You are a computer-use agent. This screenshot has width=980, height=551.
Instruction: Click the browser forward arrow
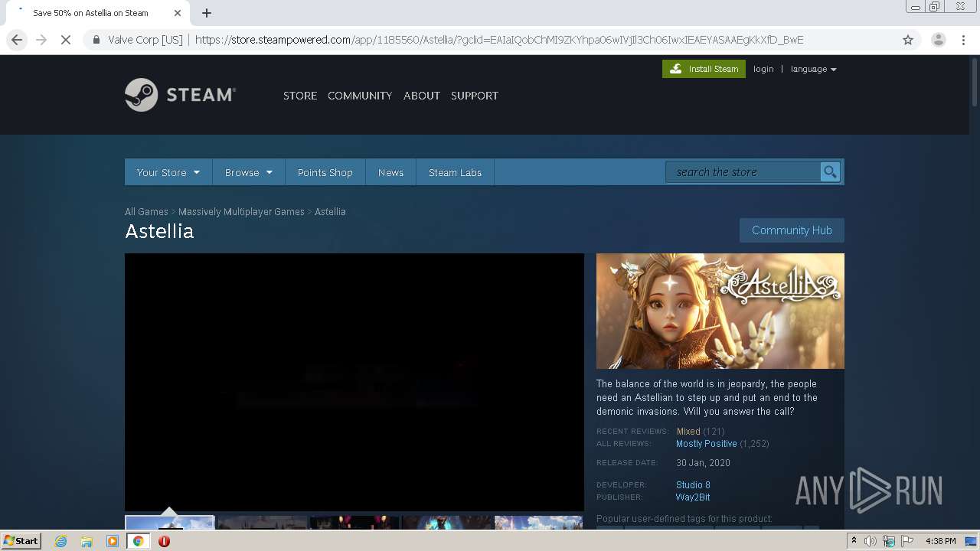pyautogui.click(x=41, y=40)
